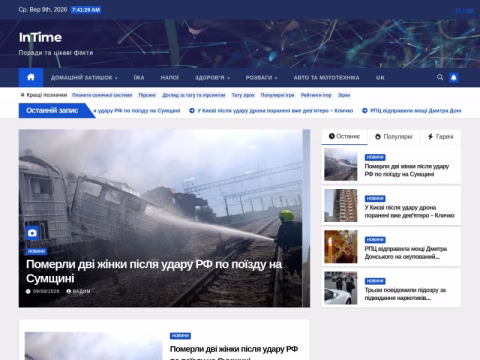Open the Популярні ігри tag

[277, 95]
